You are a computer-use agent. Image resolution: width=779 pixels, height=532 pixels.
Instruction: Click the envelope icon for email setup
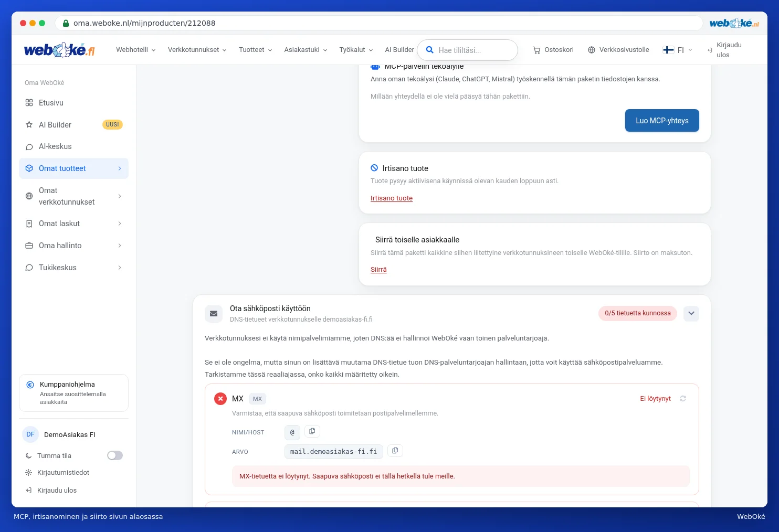pyautogui.click(x=214, y=314)
